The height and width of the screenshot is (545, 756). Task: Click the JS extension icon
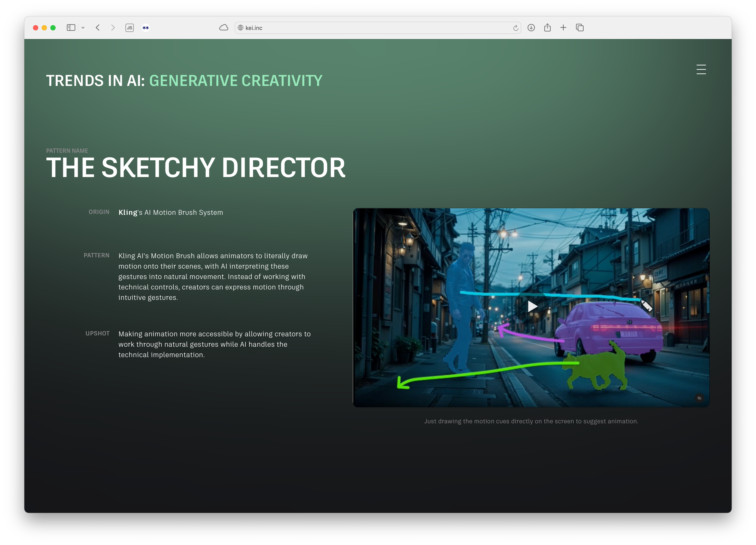[130, 28]
